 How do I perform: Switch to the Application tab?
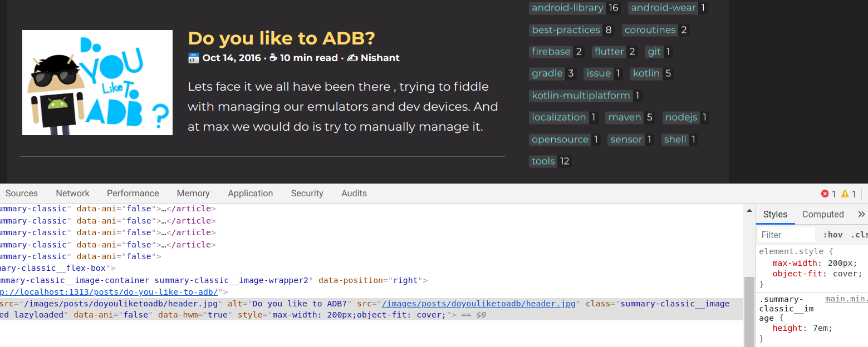coord(251,194)
